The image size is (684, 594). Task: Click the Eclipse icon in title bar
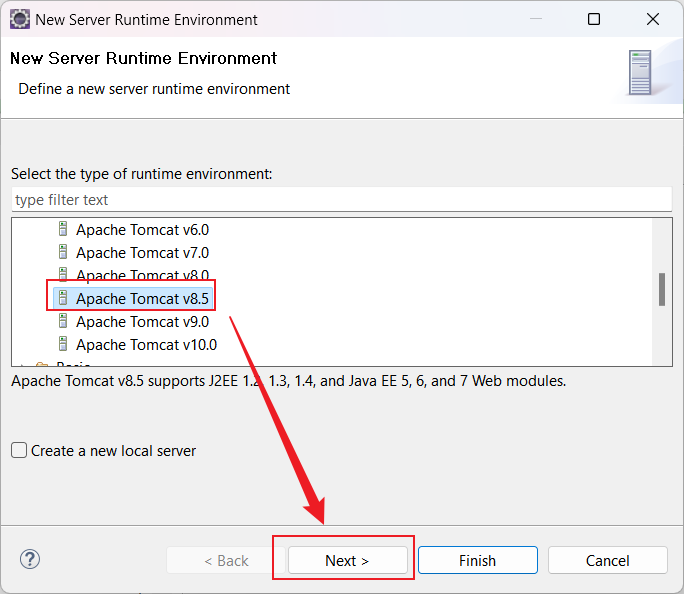pyautogui.click(x=20, y=20)
